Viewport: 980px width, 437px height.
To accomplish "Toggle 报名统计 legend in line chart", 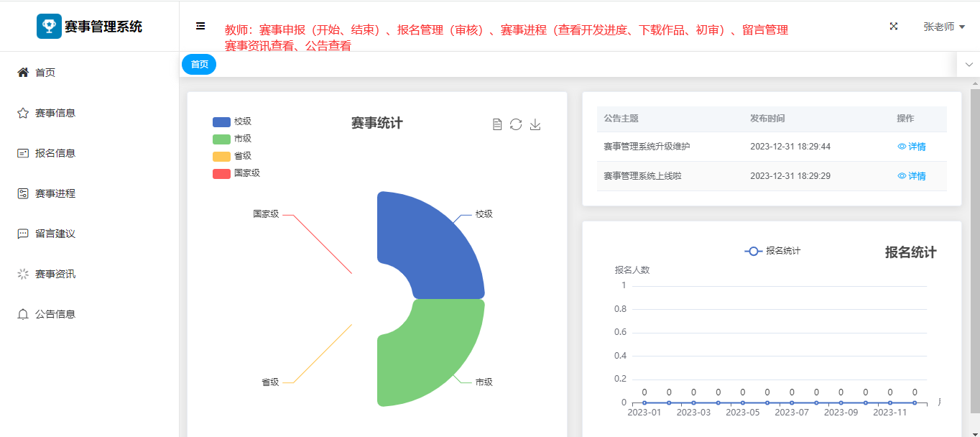I will (x=772, y=251).
